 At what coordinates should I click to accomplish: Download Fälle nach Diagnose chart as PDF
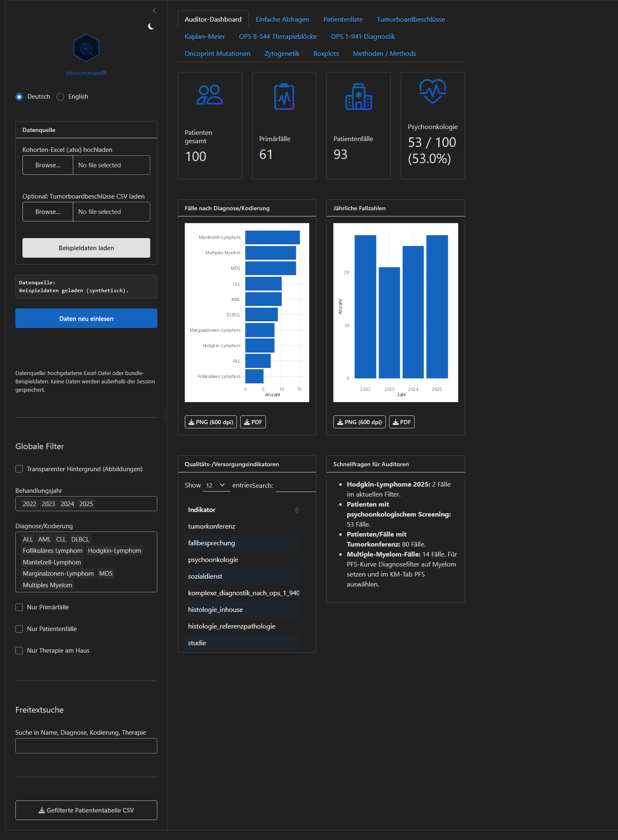(253, 422)
